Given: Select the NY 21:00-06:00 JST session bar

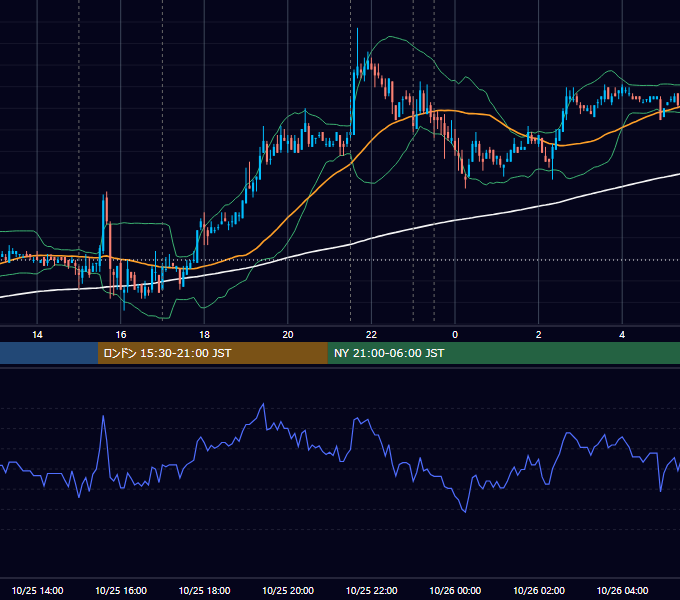Looking at the screenshot, I should pyautogui.click(x=503, y=353).
